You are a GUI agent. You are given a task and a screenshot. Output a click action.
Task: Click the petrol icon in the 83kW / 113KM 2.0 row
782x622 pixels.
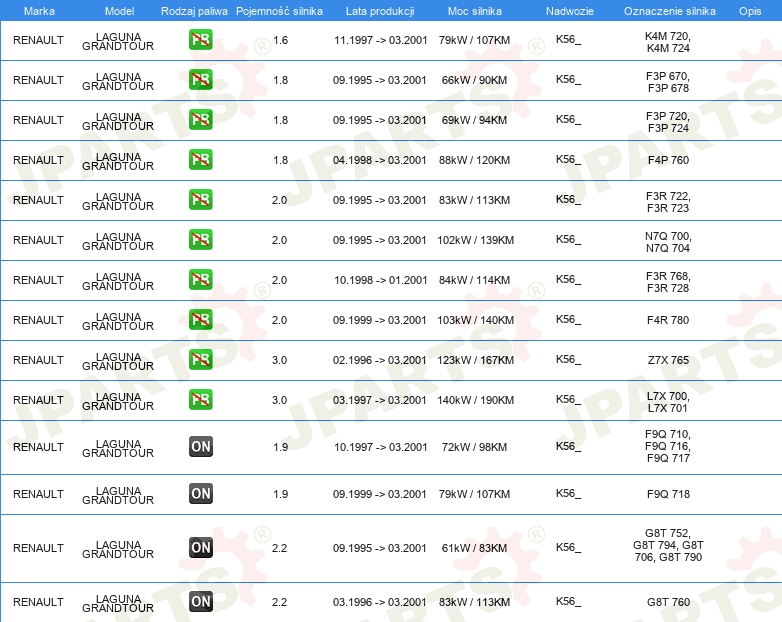coord(201,200)
